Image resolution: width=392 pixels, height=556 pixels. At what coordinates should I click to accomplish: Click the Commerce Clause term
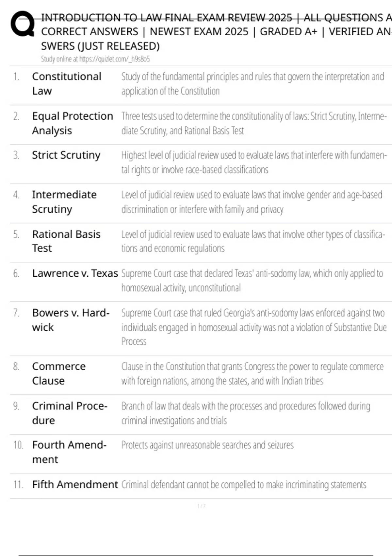tap(59, 373)
